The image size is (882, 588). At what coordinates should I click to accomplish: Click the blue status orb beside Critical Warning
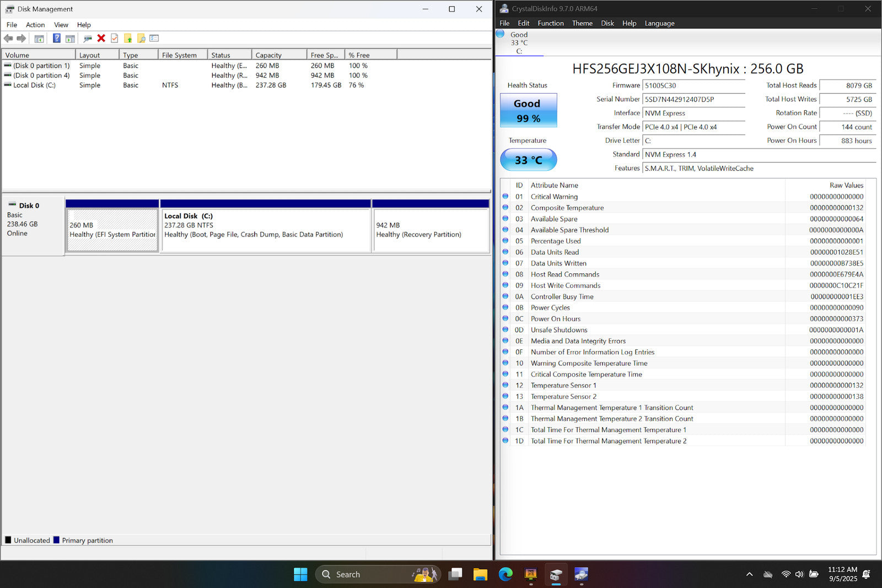(x=505, y=196)
